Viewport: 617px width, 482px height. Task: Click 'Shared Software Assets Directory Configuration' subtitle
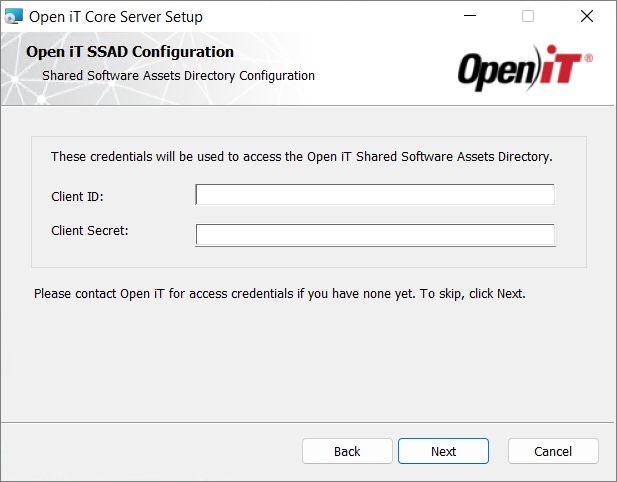pyautogui.click(x=178, y=76)
